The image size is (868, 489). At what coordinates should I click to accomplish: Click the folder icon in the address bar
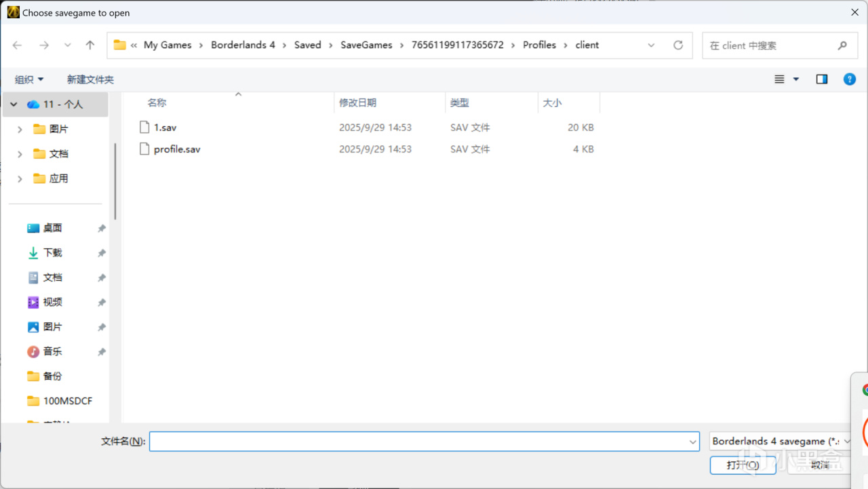[120, 45]
